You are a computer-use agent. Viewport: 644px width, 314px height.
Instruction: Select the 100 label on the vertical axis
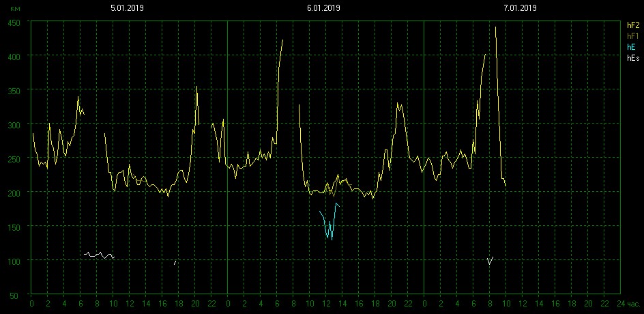pyautogui.click(x=14, y=261)
